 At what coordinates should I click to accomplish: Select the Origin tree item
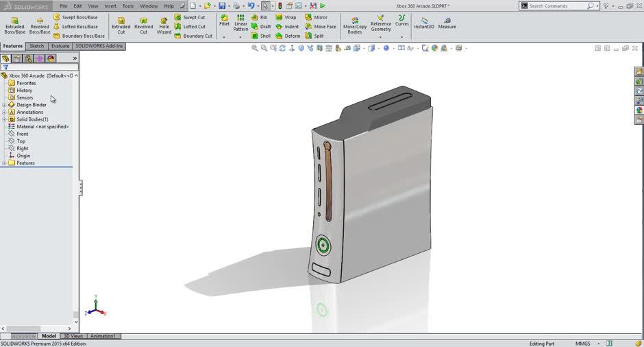coord(19,156)
